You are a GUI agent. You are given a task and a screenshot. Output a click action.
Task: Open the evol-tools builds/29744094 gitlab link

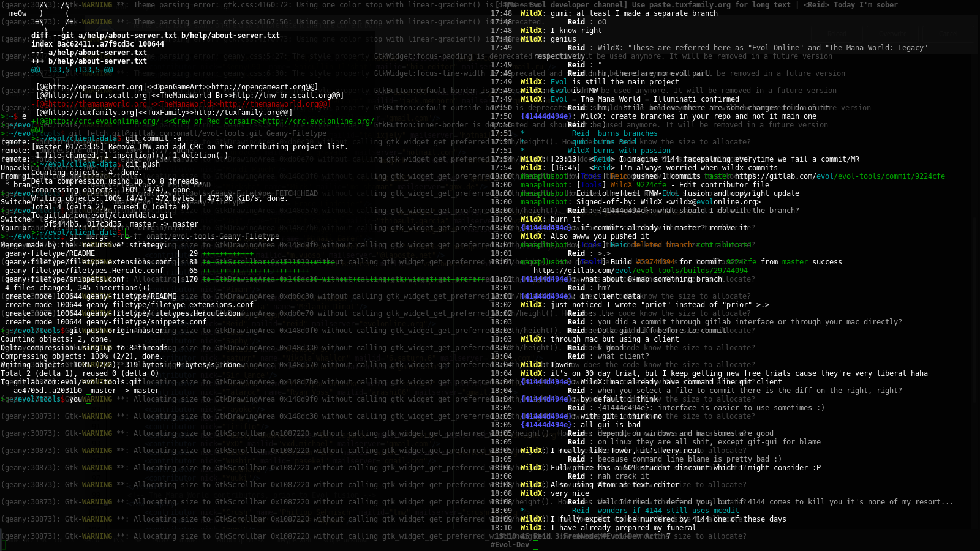[x=641, y=271]
